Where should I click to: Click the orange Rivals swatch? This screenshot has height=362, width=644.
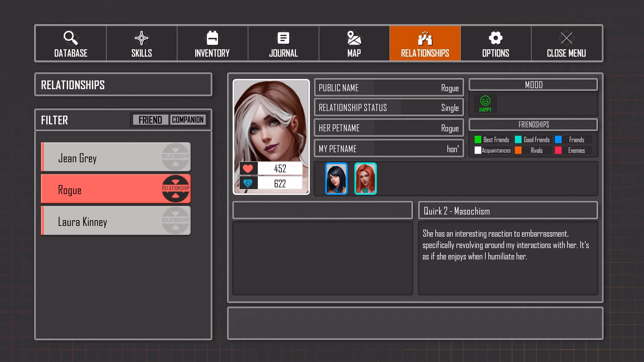click(518, 150)
